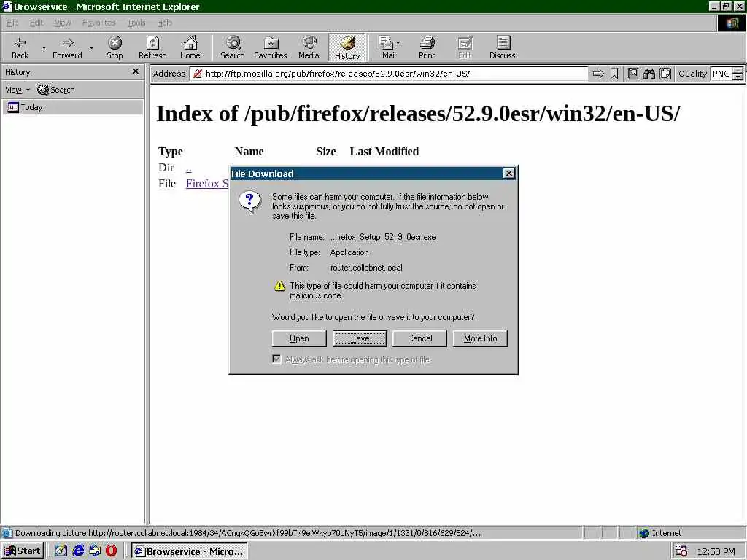Open the Help menu
This screenshot has width=747, height=560.
point(164,23)
